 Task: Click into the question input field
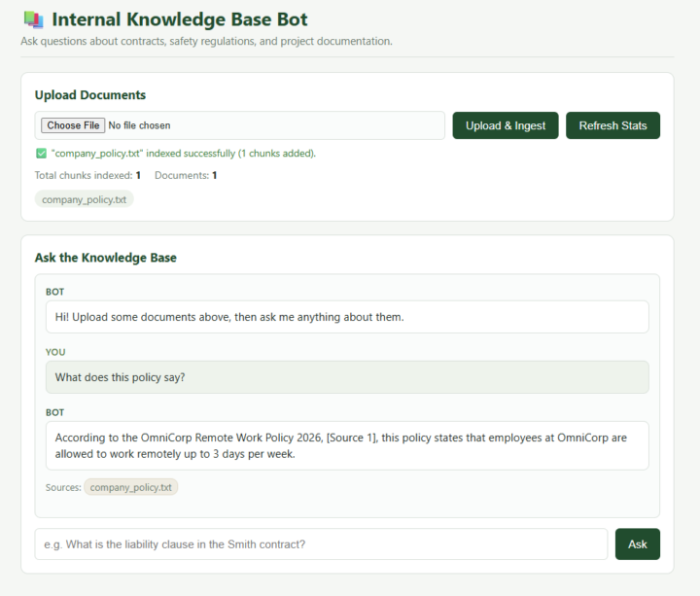[x=321, y=544]
